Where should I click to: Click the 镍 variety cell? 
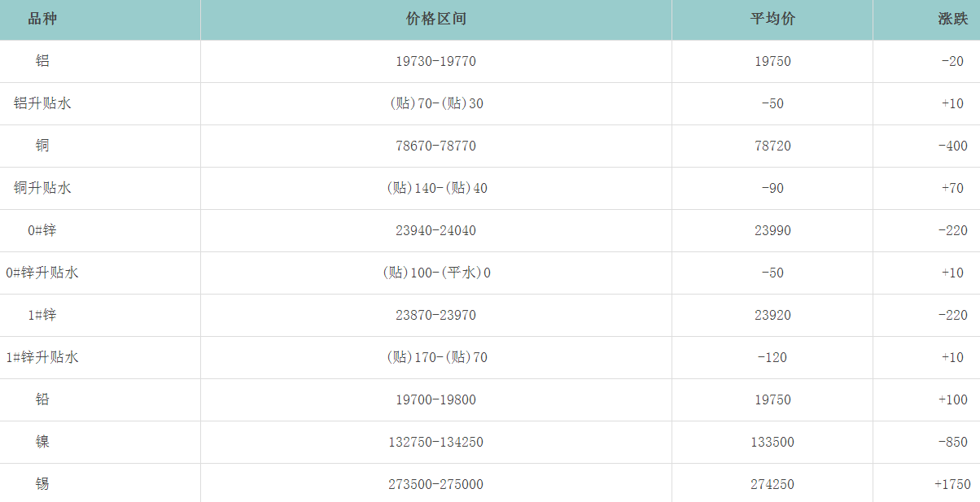tap(42, 442)
